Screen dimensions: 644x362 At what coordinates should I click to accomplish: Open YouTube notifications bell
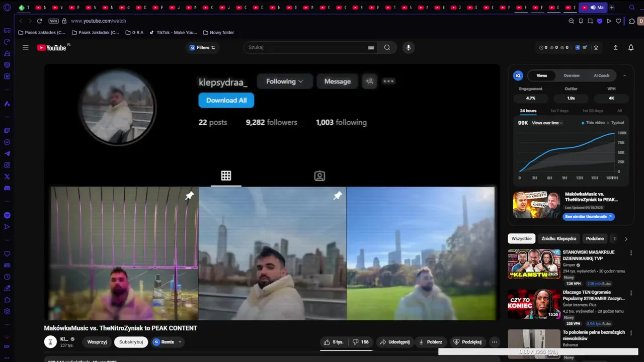coord(631,47)
